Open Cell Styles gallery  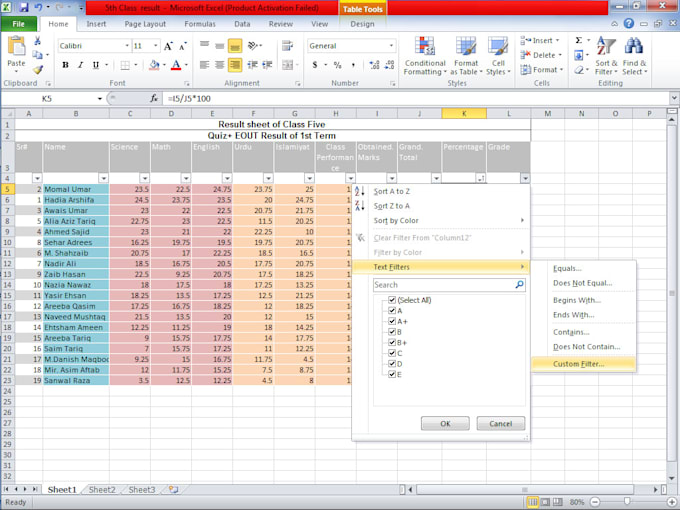(498, 56)
